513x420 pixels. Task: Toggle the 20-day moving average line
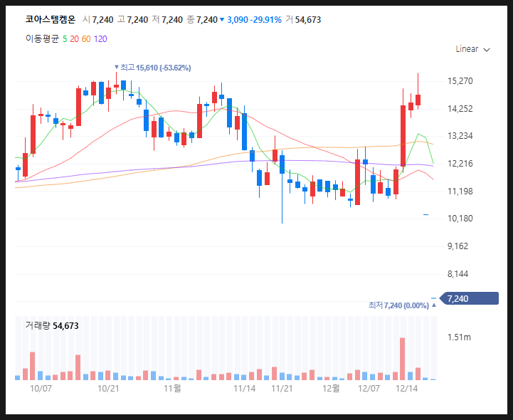coord(74,39)
